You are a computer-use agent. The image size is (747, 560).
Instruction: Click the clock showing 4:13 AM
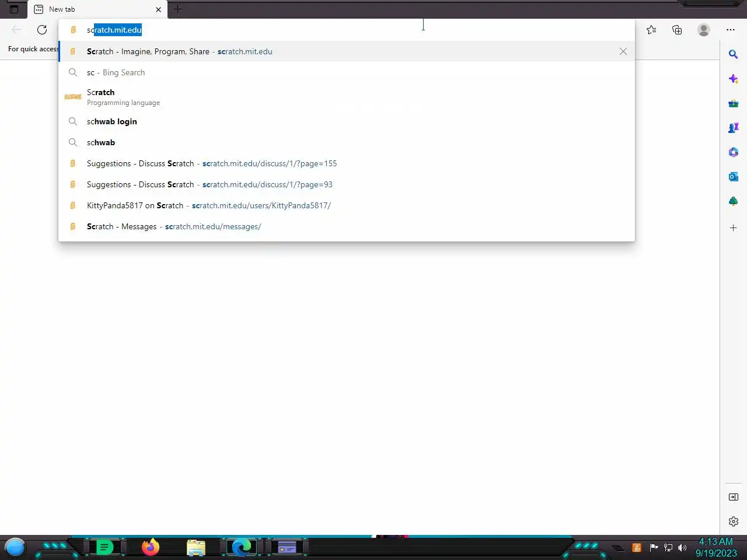click(716, 541)
